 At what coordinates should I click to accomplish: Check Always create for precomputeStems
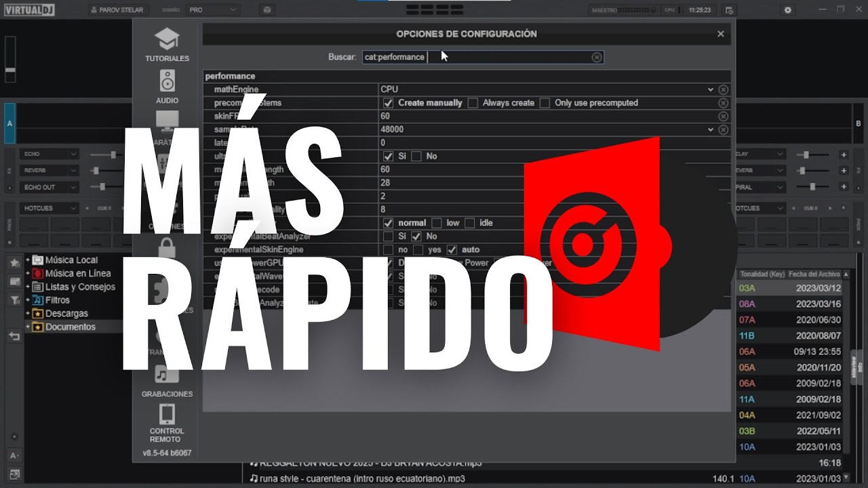point(473,103)
